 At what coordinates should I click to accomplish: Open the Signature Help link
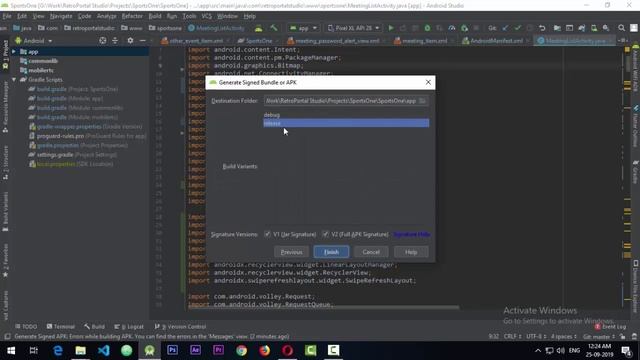[x=411, y=234]
